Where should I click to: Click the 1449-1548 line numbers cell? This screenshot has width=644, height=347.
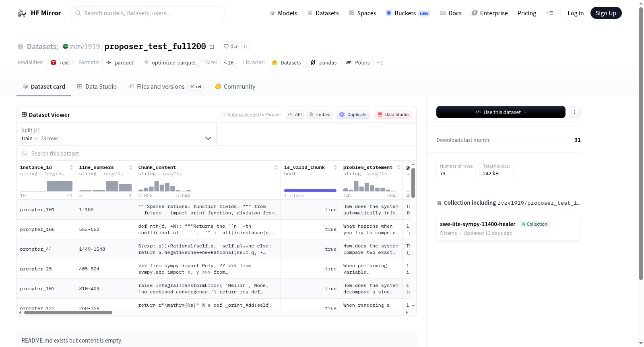point(105,249)
